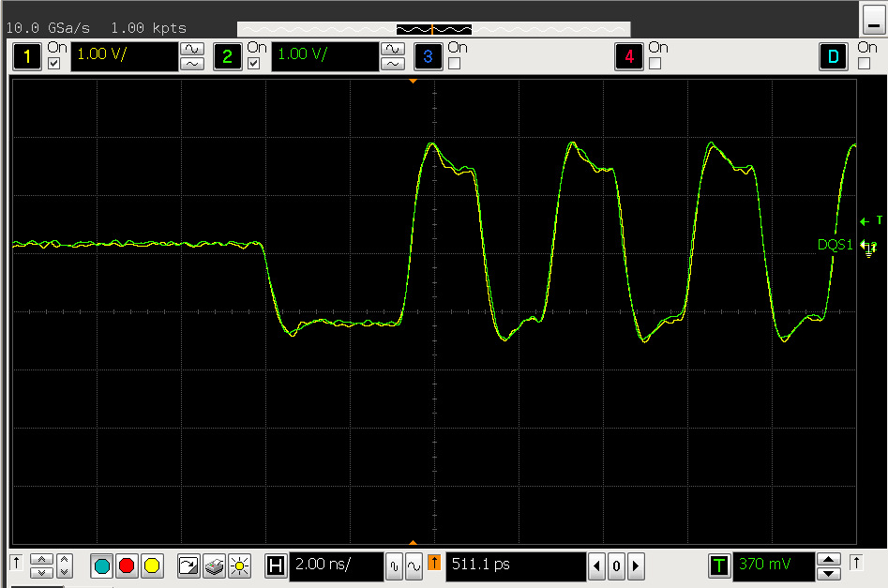
Task: Click the teal Run button
Action: pyautogui.click(x=102, y=565)
